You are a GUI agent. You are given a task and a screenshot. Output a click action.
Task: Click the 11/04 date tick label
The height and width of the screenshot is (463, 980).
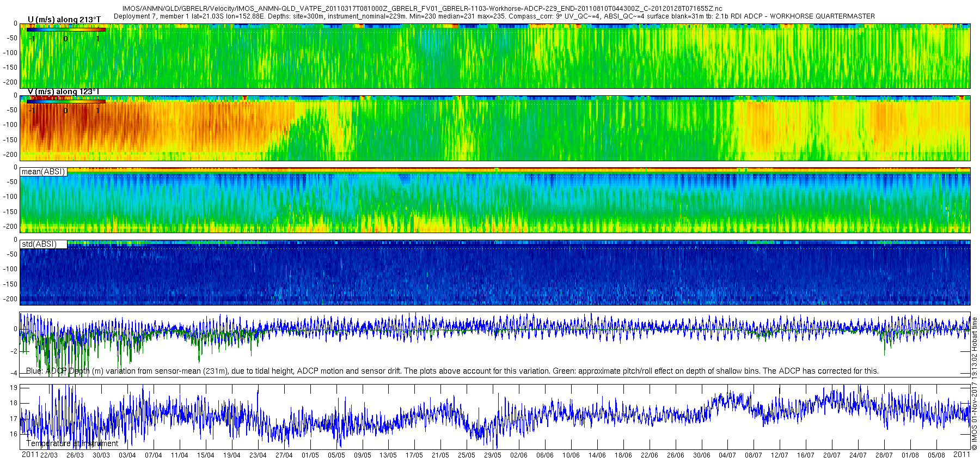pyautogui.click(x=180, y=455)
